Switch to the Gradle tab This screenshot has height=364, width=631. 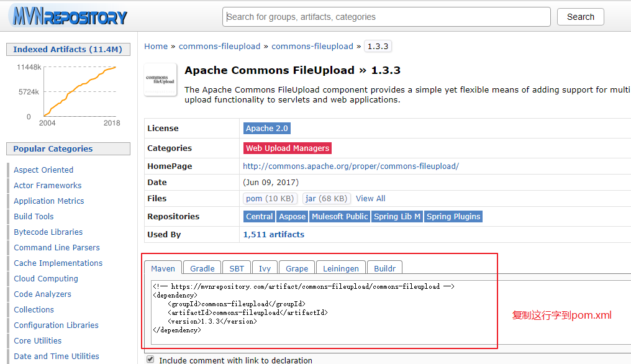coord(202,268)
